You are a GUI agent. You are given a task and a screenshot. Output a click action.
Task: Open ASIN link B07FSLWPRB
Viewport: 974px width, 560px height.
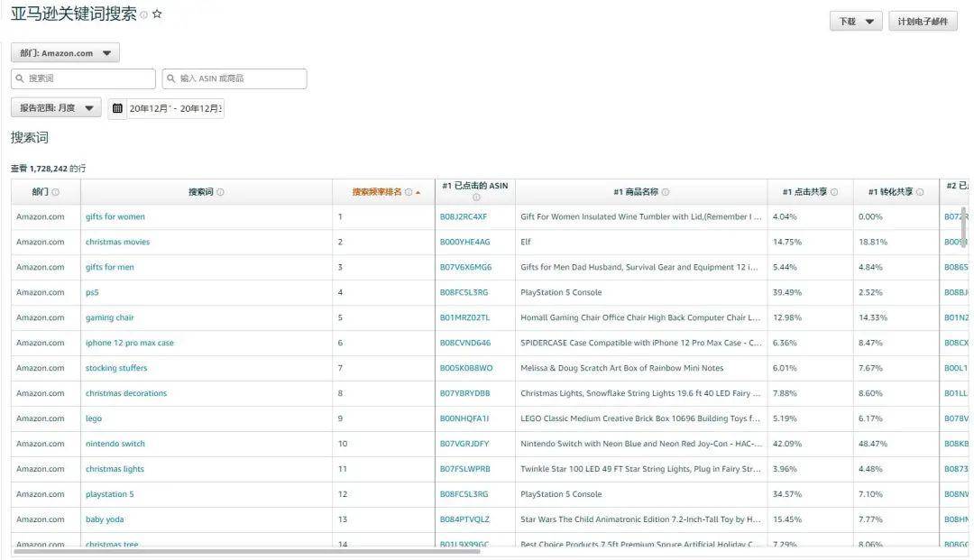click(464, 469)
